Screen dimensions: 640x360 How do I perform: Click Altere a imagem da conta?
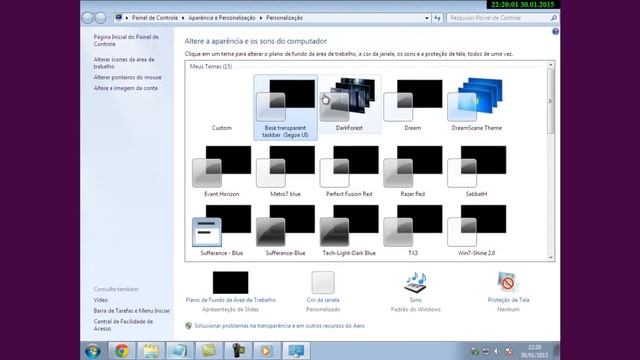tap(125, 88)
